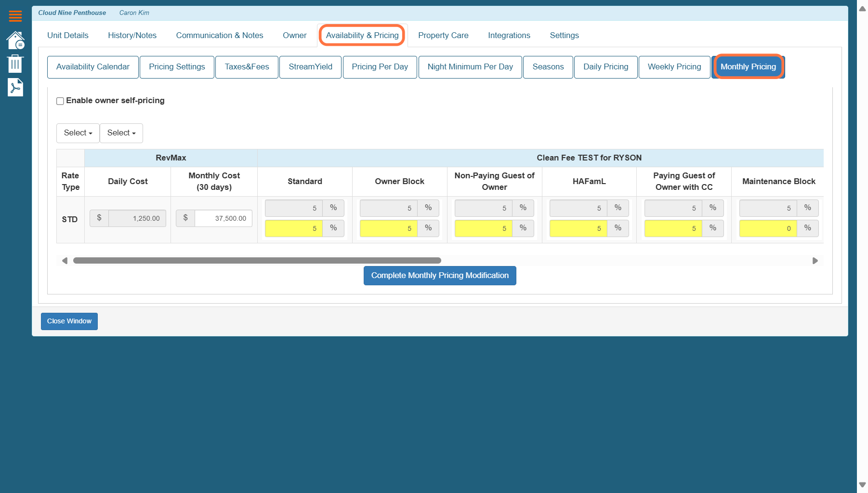Click the horizontal scroll right arrow
This screenshot has width=868, height=493.
[x=815, y=261]
